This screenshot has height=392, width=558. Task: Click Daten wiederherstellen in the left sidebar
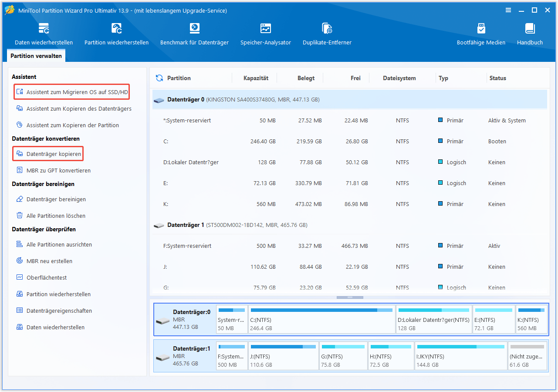pos(50,327)
